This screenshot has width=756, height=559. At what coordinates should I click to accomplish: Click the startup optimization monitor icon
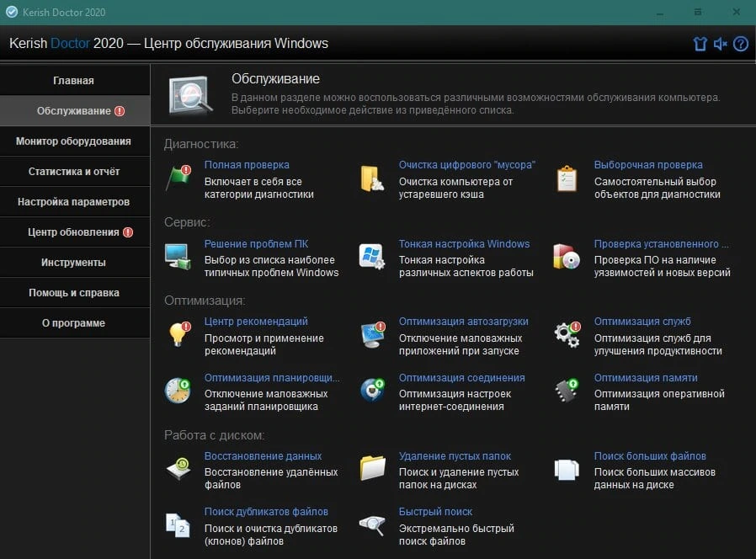pos(373,334)
